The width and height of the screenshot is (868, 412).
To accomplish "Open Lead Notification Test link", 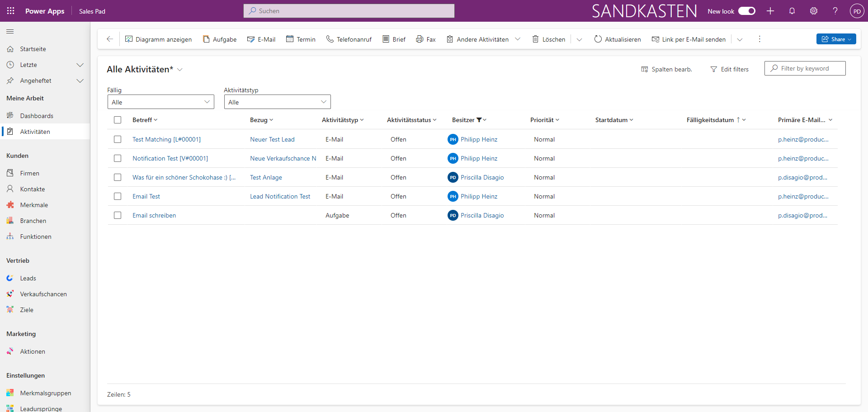I will (x=280, y=196).
